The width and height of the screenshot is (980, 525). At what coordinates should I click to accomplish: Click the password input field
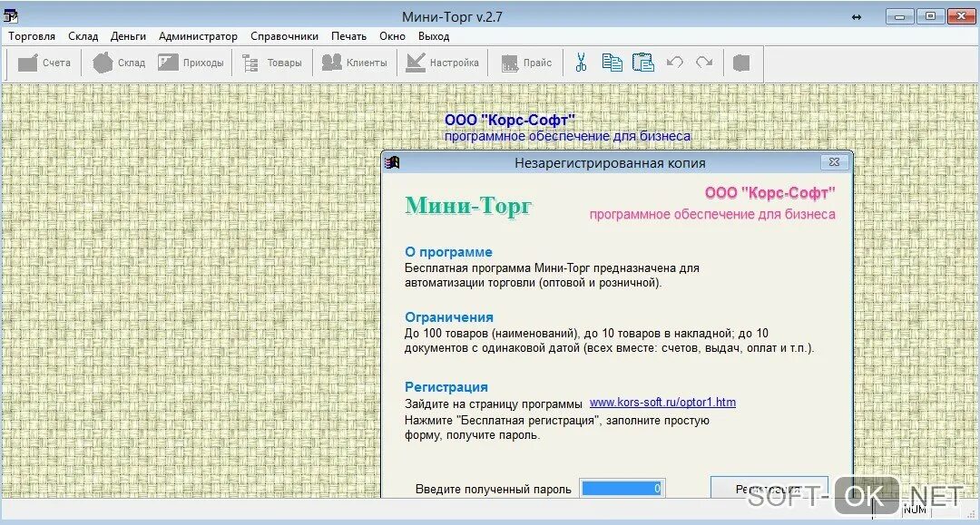[x=622, y=488]
